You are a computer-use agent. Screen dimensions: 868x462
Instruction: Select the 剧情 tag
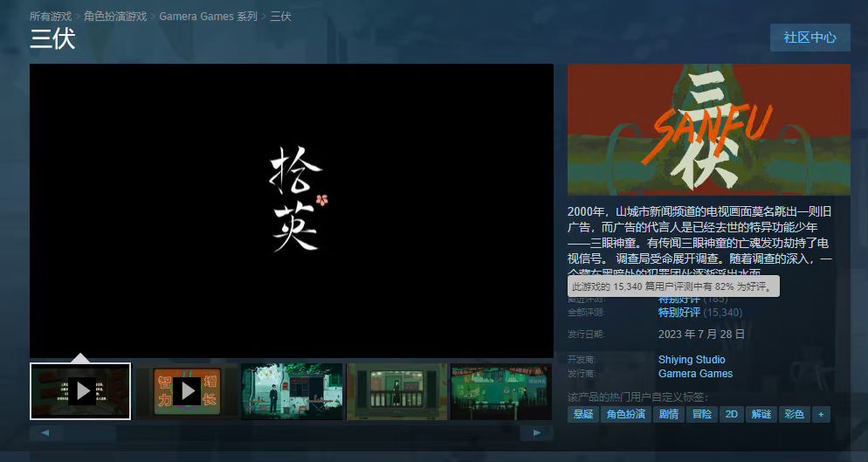tap(669, 414)
